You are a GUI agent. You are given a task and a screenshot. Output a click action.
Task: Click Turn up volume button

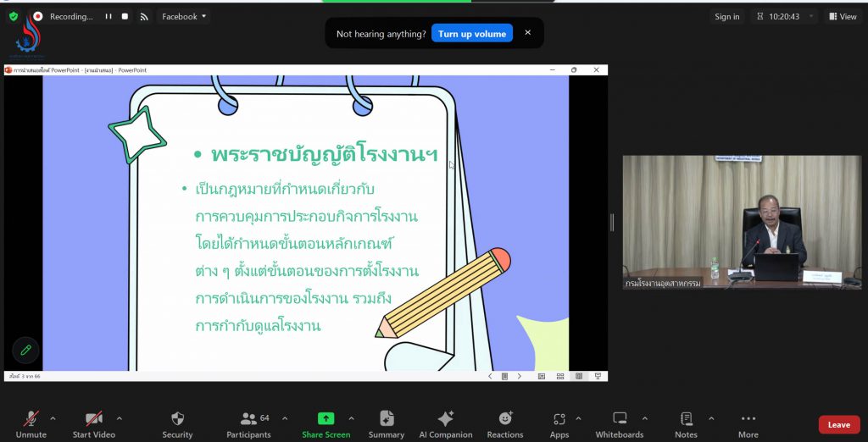[x=472, y=34]
